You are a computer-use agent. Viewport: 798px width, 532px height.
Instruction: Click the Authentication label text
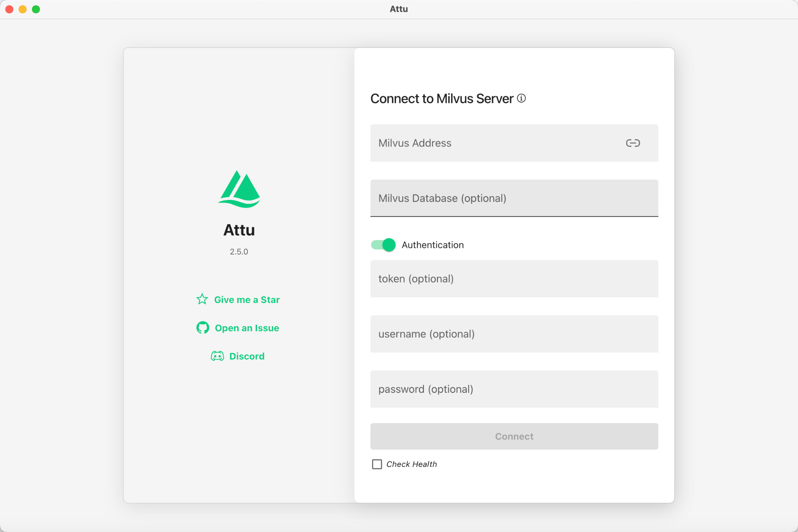pos(433,245)
